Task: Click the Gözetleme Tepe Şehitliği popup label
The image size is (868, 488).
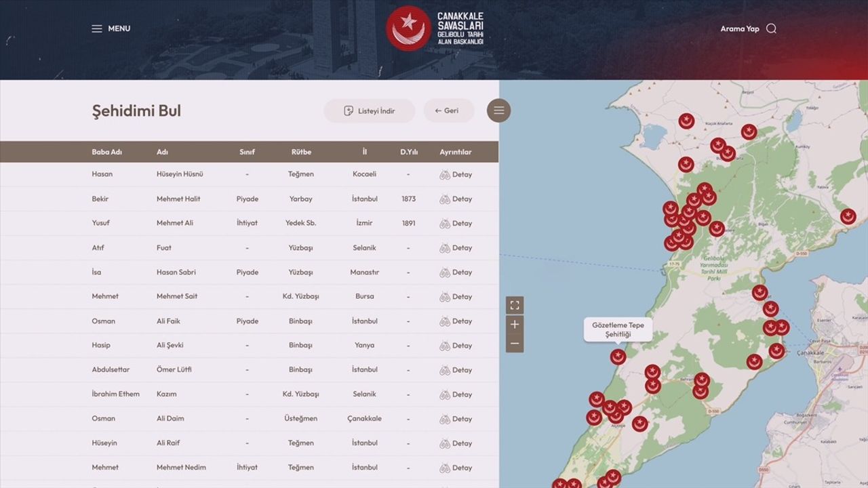Action: pyautogui.click(x=617, y=329)
